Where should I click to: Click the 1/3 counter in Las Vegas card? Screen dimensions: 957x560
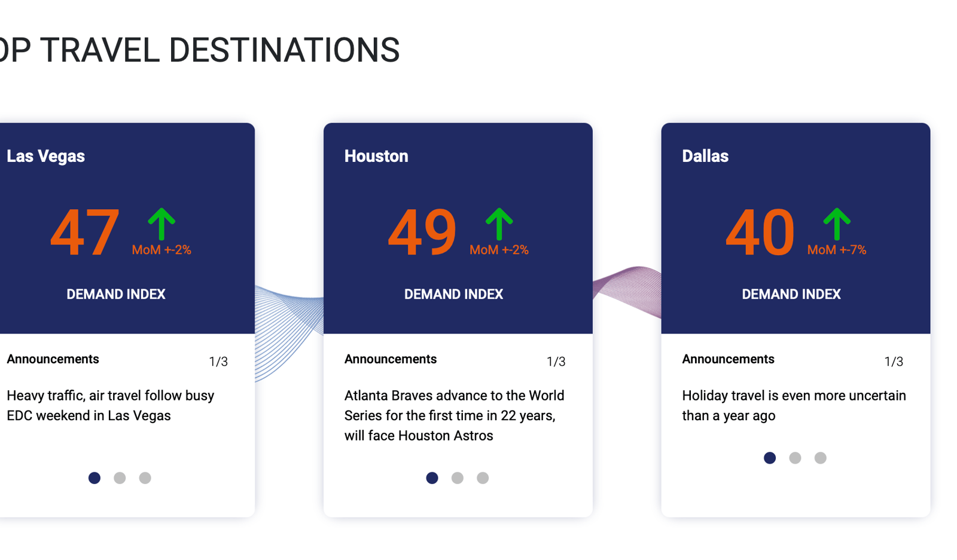point(218,362)
